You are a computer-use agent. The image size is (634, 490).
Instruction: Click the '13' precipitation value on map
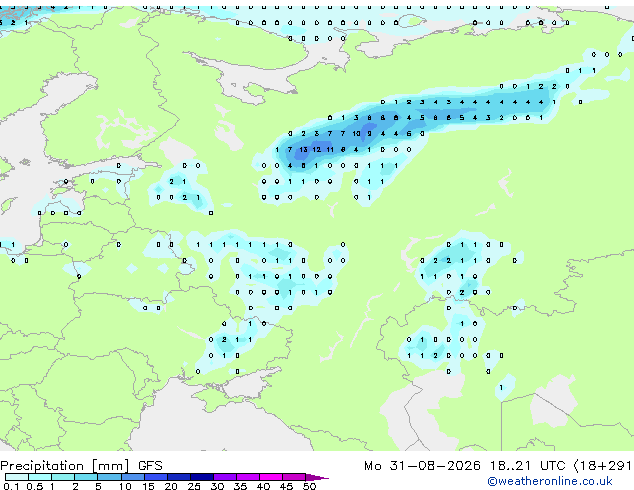[303, 150]
